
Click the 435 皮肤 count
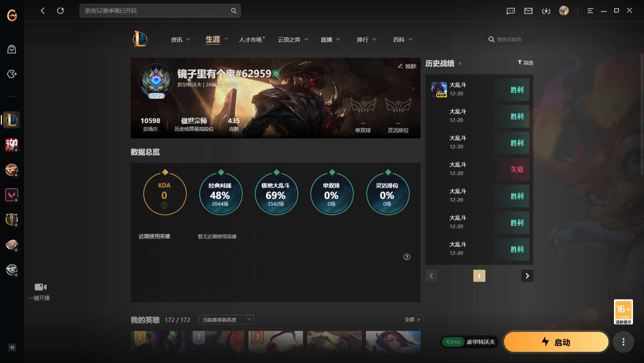(x=234, y=124)
